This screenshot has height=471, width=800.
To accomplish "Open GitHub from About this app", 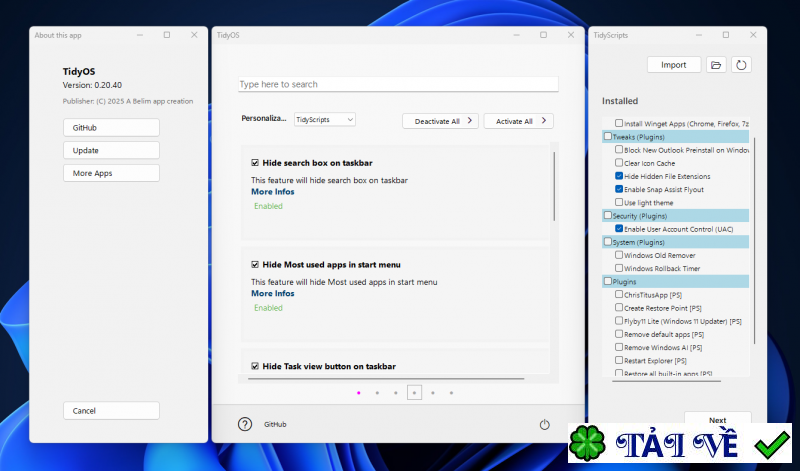I will pos(111,128).
